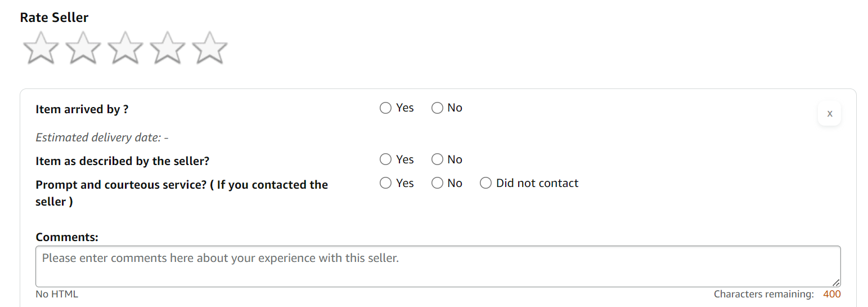868x307 pixels.
Task: Click the Comments field label
Action: (67, 238)
